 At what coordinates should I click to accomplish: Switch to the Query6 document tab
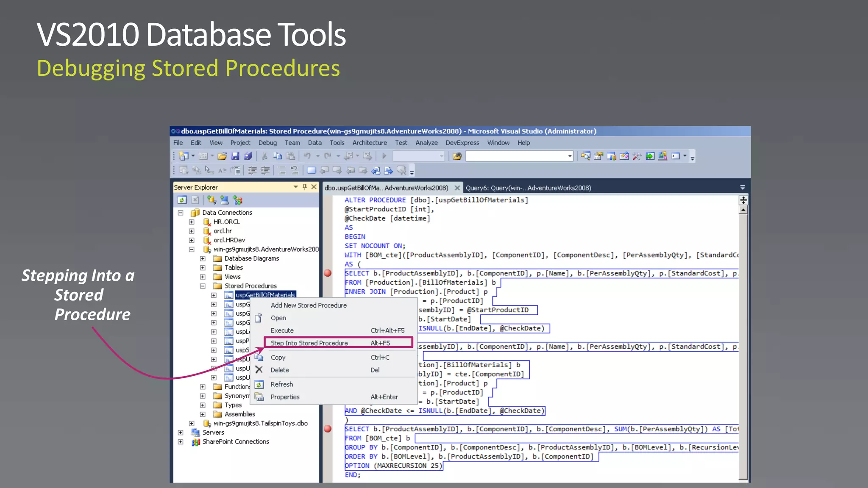(x=528, y=188)
